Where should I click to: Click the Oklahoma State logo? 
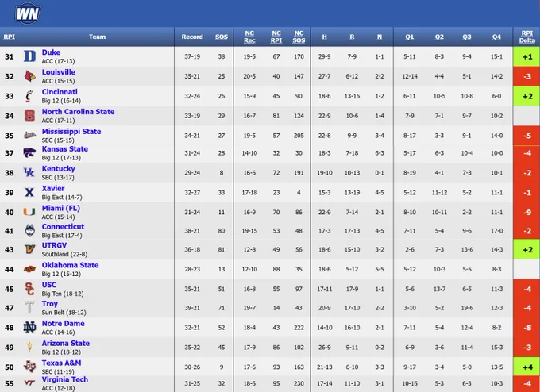click(29, 269)
